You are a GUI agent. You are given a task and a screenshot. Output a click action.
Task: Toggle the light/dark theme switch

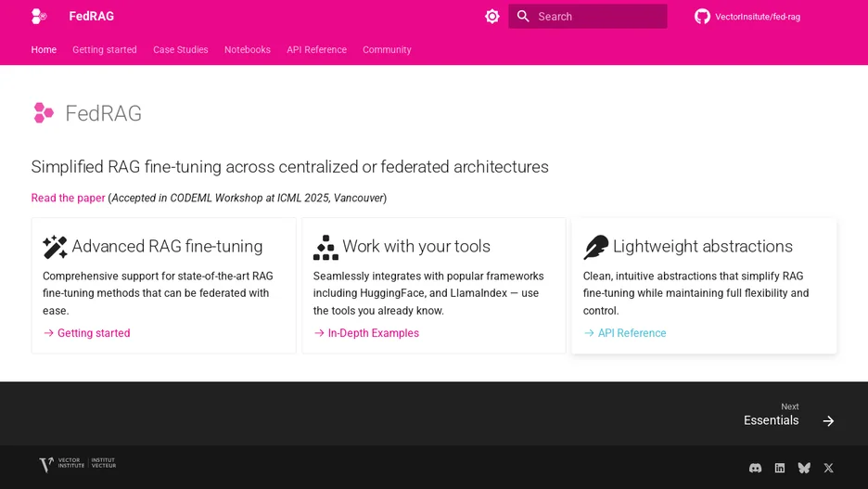click(491, 17)
